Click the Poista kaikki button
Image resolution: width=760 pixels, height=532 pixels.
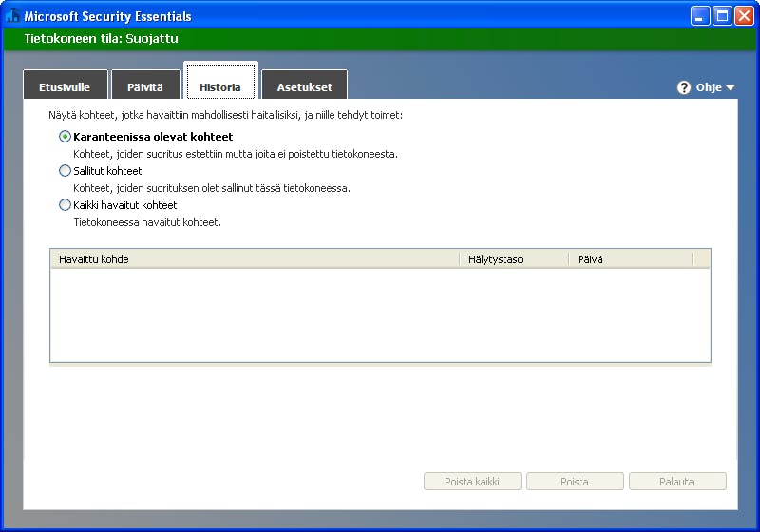tap(472, 481)
